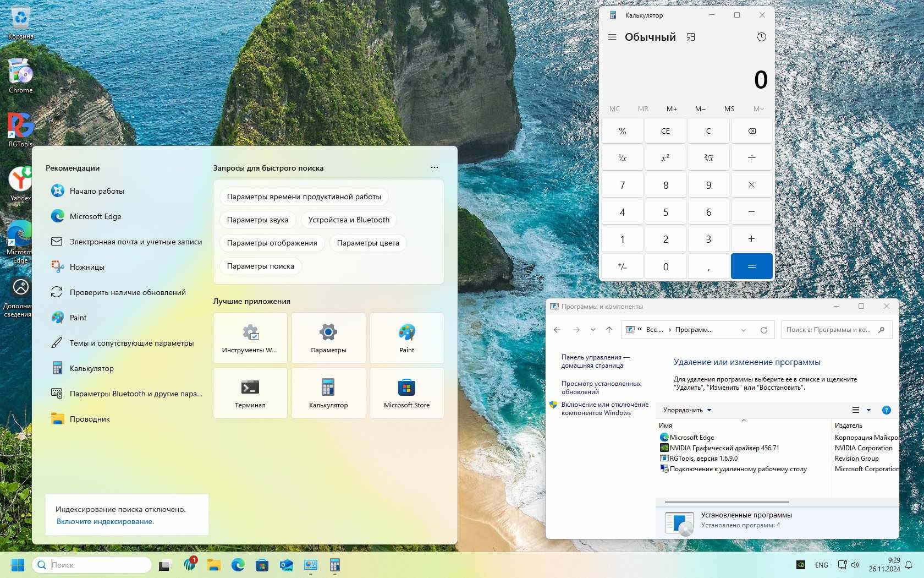Select the Yandex desktop icon
This screenshot has width=924, height=578.
(20, 184)
